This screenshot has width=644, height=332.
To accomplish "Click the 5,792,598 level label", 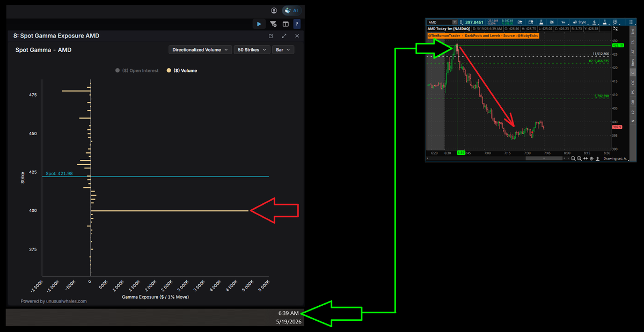I will [601, 96].
